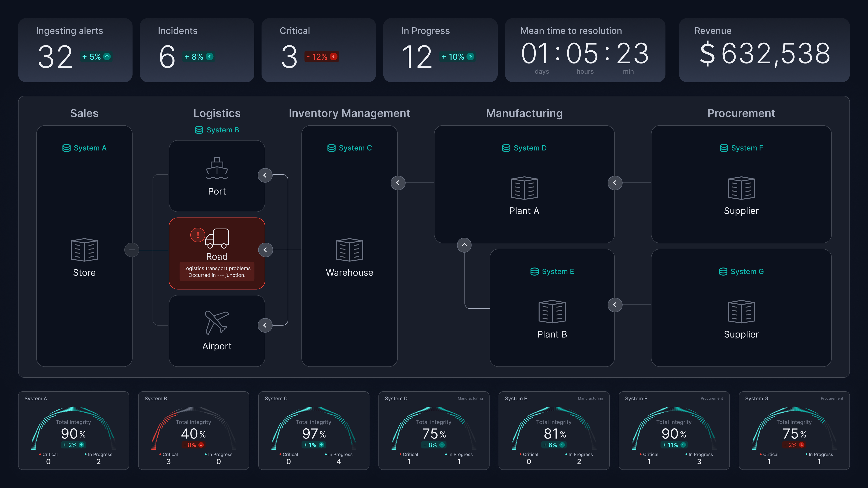Click the Port ship icon
868x488 pixels.
[x=217, y=168]
